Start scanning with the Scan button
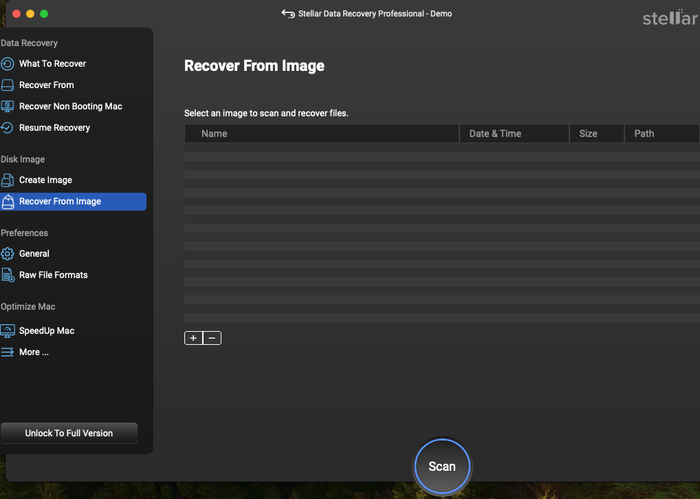The width and height of the screenshot is (700, 499). pos(442,466)
